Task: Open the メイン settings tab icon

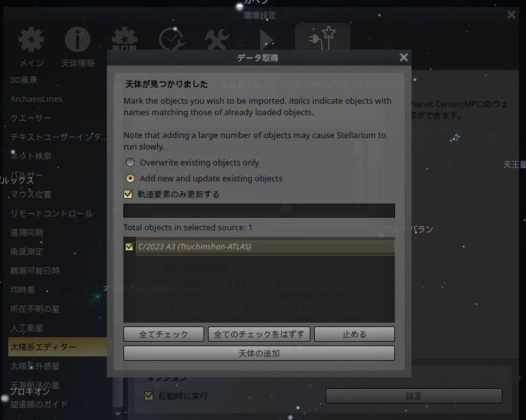Action: click(x=31, y=39)
